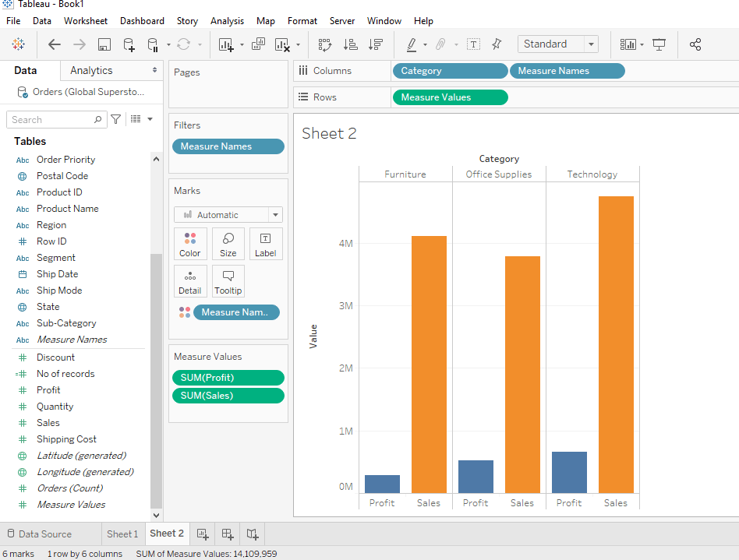Screen dimensions: 739x560
Task: Click the Sort Ascending icon
Action: click(351, 44)
